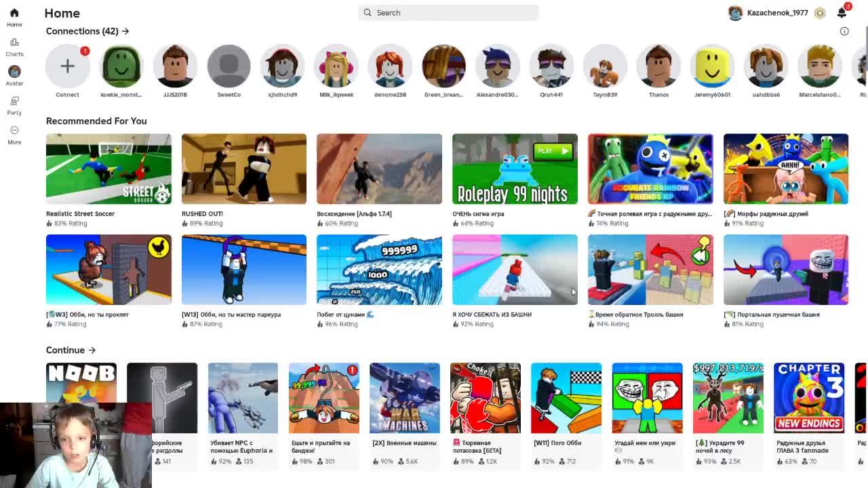Image resolution: width=868 pixels, height=488 pixels.
Task: Click the Realistic Street Soccer title
Action: (x=80, y=213)
